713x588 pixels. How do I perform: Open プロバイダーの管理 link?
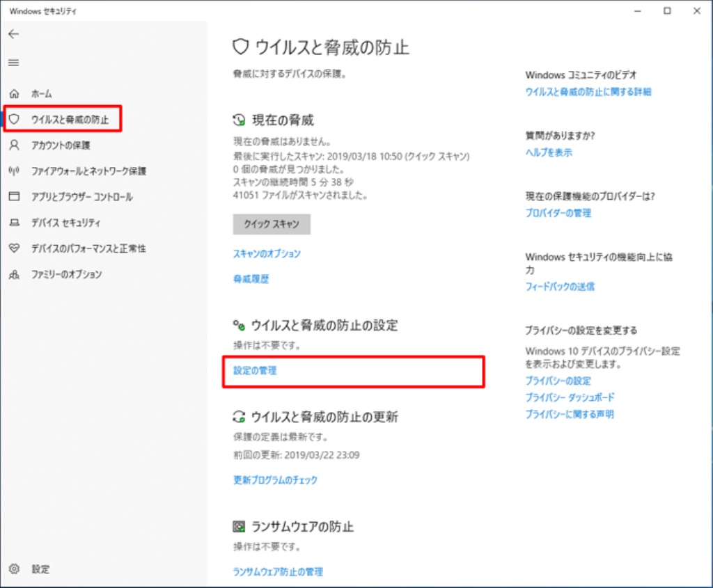(558, 213)
